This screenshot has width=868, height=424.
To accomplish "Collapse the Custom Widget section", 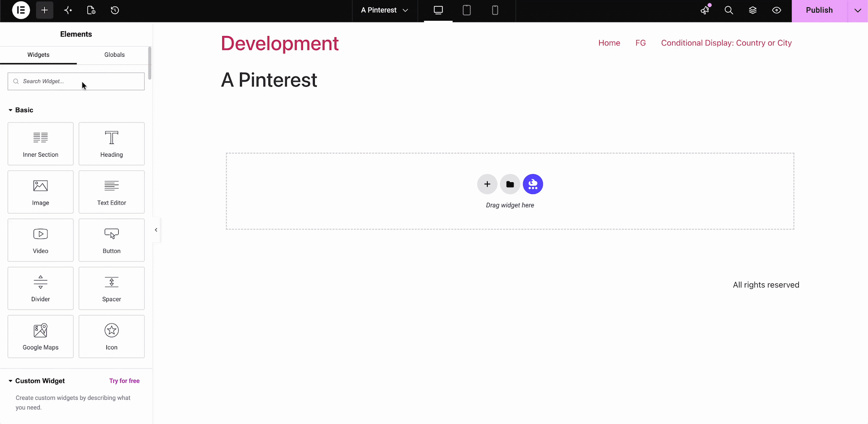I will pos(36,381).
